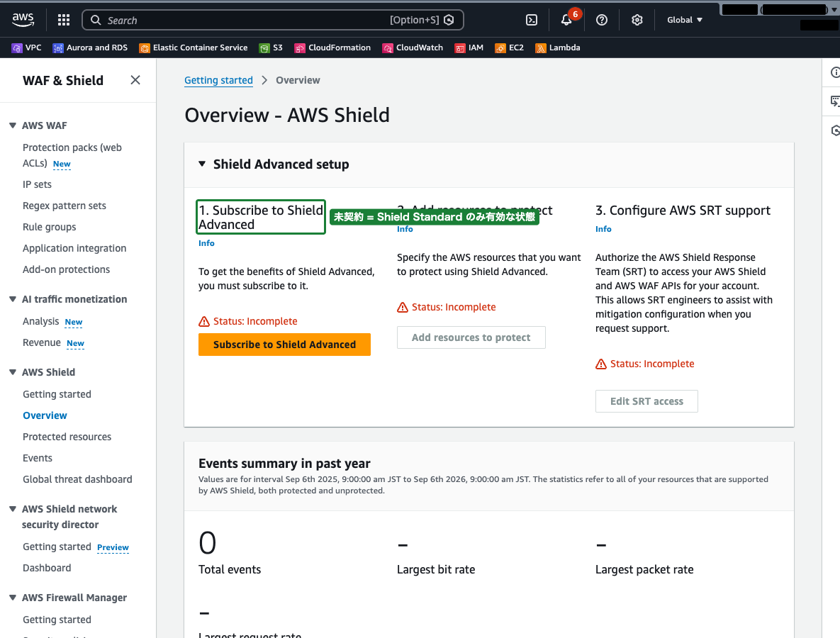Open Info link under Subscribe step
The width and height of the screenshot is (840, 638).
[x=206, y=243]
